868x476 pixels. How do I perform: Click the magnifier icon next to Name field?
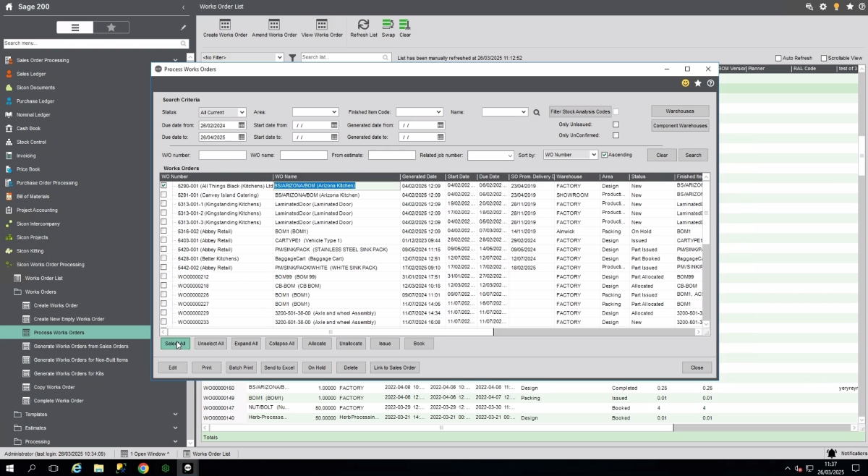tap(537, 113)
